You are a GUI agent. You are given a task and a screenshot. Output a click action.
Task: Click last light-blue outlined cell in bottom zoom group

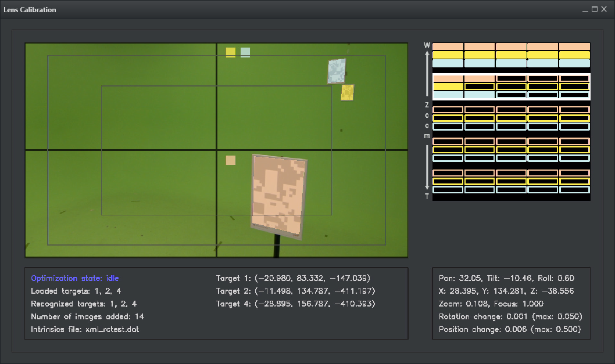[x=574, y=189]
